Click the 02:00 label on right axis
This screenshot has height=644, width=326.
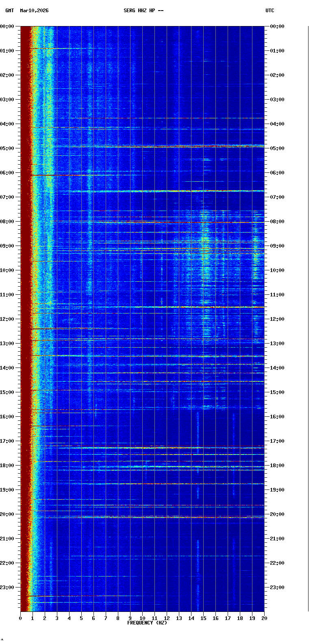point(277,75)
